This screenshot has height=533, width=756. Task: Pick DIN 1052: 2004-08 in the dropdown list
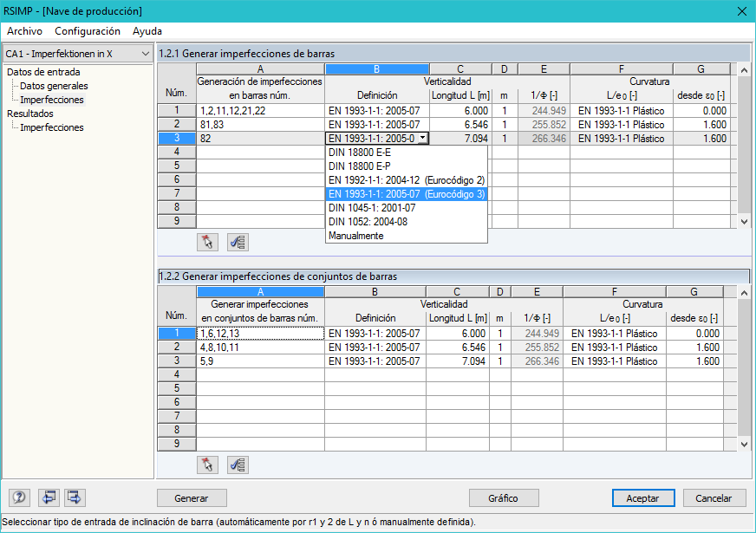[407, 222]
